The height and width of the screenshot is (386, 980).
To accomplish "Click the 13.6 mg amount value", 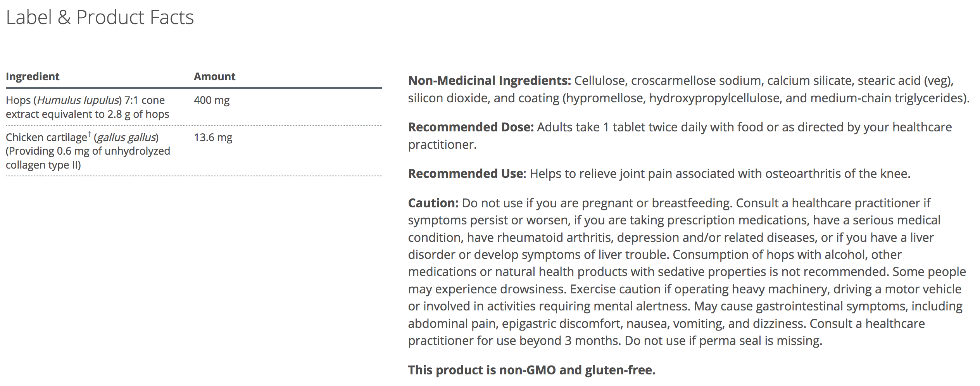I will [213, 138].
